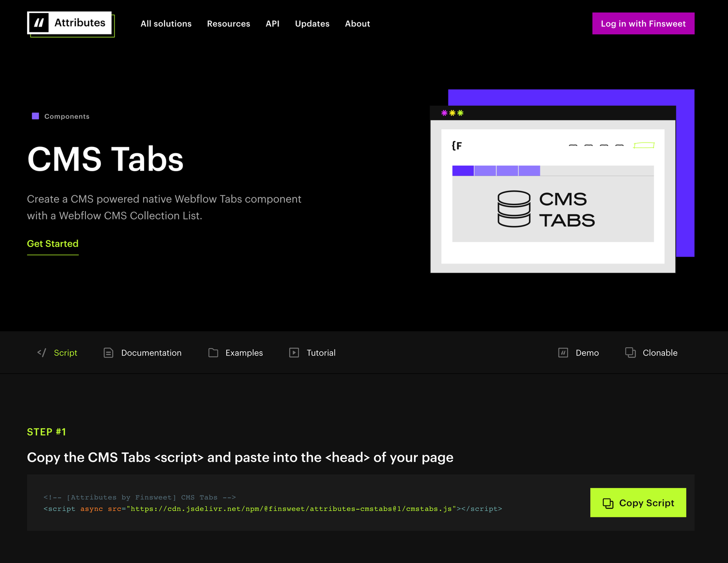Switch to the Tutorial tab
Image resolution: width=728 pixels, height=563 pixels.
pos(313,353)
